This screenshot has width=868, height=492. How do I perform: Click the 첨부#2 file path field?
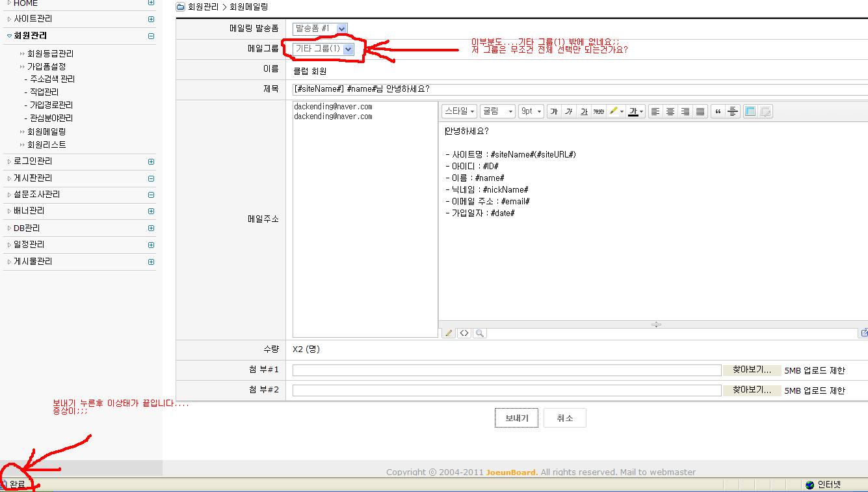click(507, 390)
